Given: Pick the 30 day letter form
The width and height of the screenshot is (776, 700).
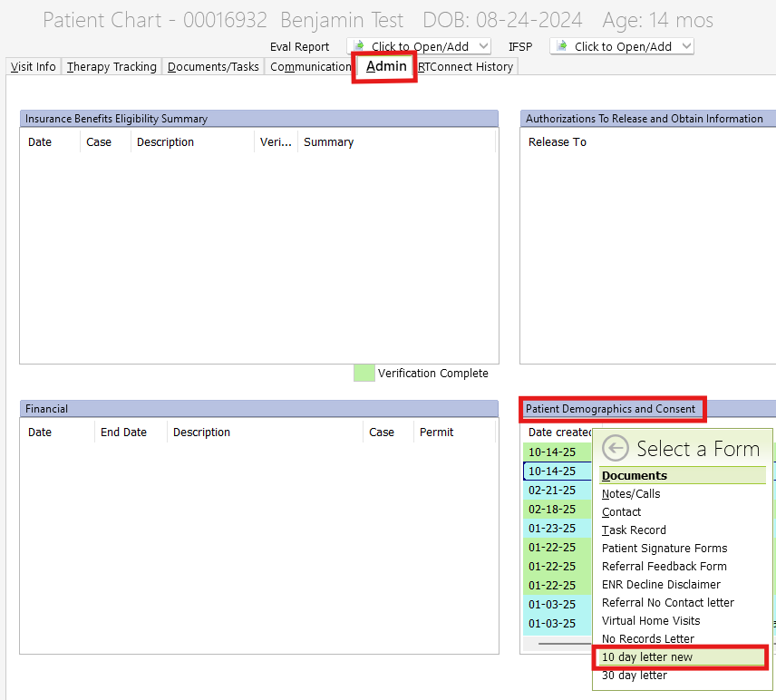Looking at the screenshot, I should pos(635,676).
